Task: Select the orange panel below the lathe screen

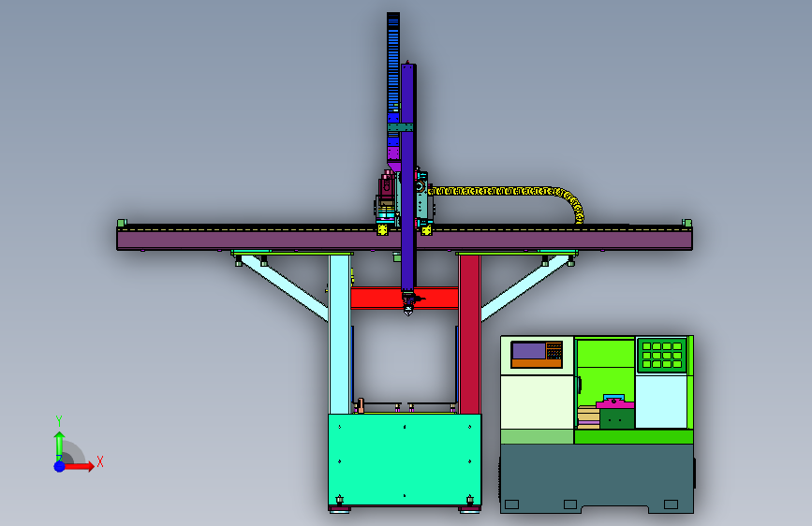Action: tap(537, 363)
